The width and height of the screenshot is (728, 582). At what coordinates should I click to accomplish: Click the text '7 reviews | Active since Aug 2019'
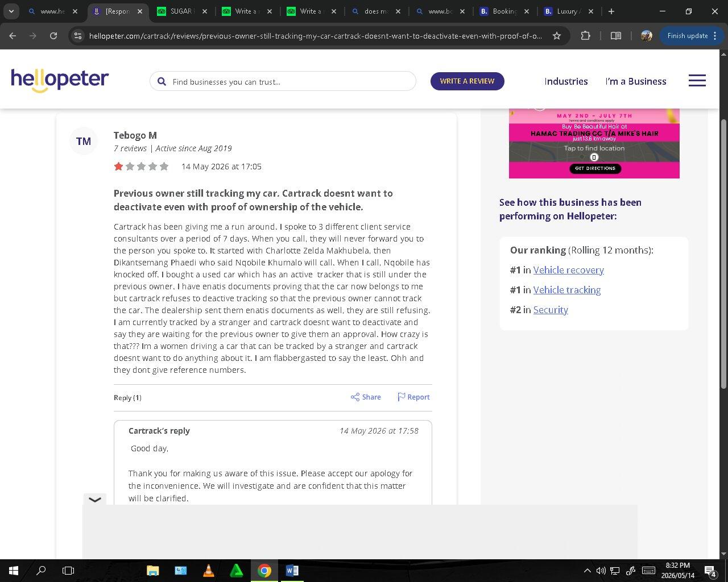pyautogui.click(x=173, y=148)
